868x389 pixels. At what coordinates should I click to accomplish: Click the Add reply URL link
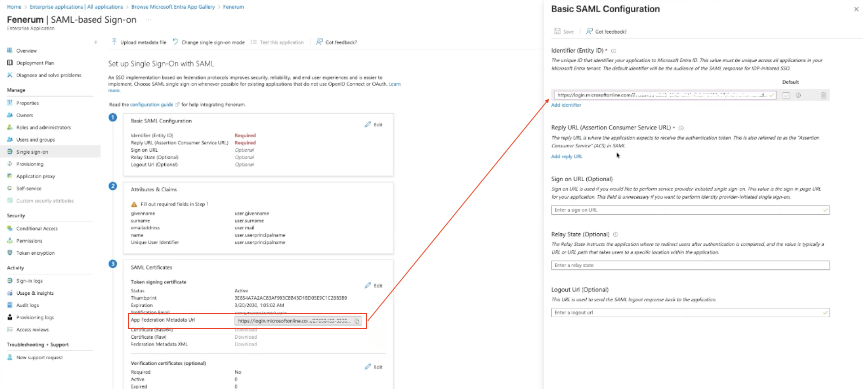point(566,157)
